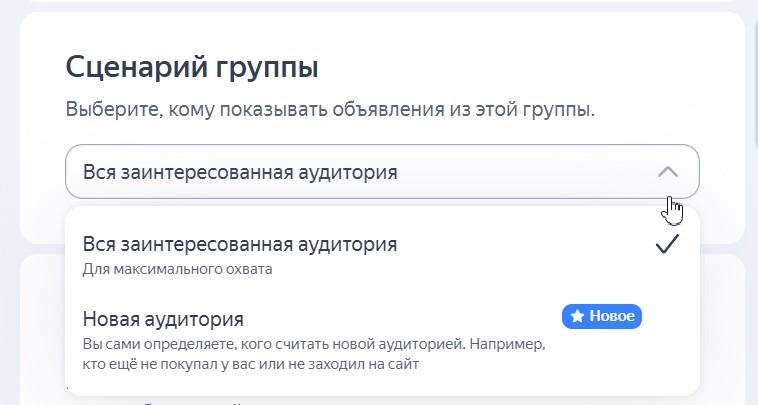Click the word "Сценарий" in the heading
Viewport: 758px width, 405px height.
click(x=135, y=68)
